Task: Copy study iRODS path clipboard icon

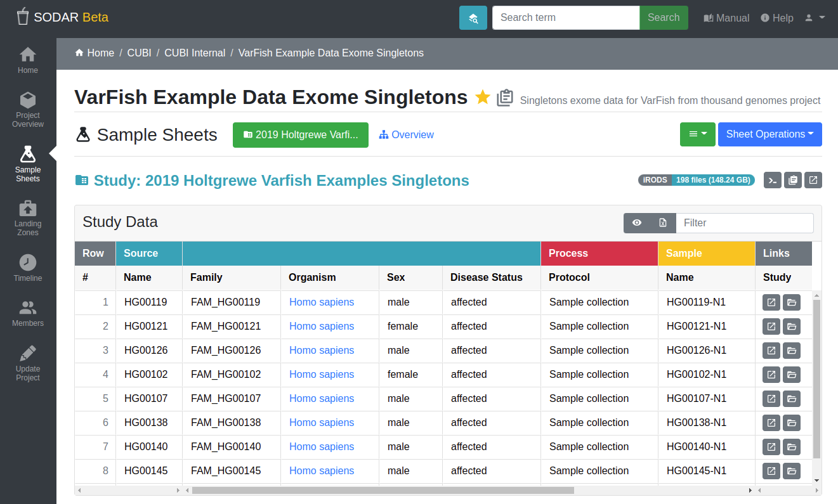Action: (x=793, y=180)
